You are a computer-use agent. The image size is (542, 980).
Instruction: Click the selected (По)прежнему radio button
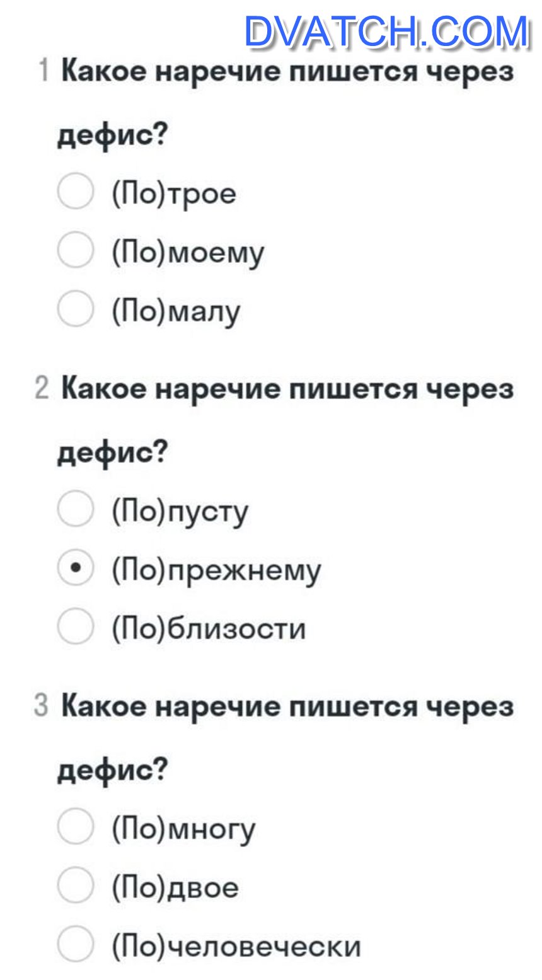[x=76, y=568]
